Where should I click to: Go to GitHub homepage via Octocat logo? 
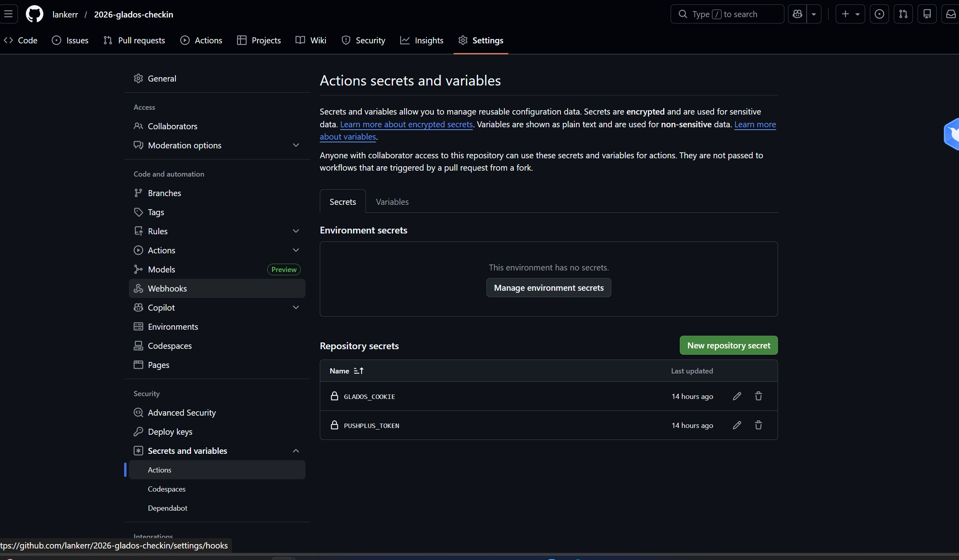(x=35, y=14)
